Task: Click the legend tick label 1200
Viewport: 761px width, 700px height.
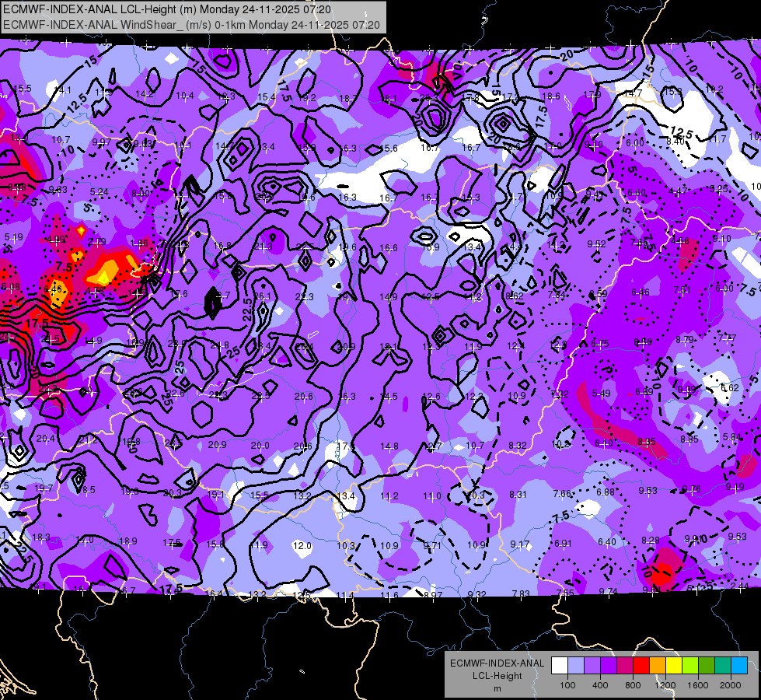Action: pos(665,685)
